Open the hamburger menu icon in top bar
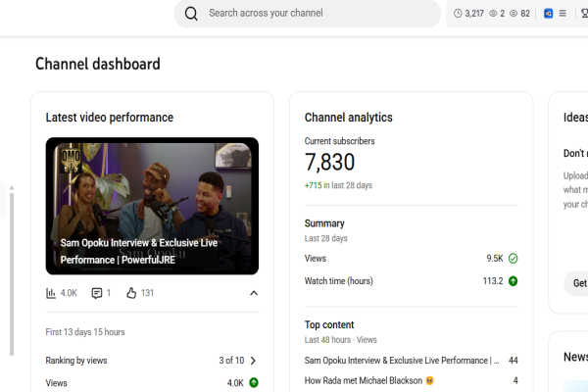Viewport: 588px width, 392px height. [563, 14]
